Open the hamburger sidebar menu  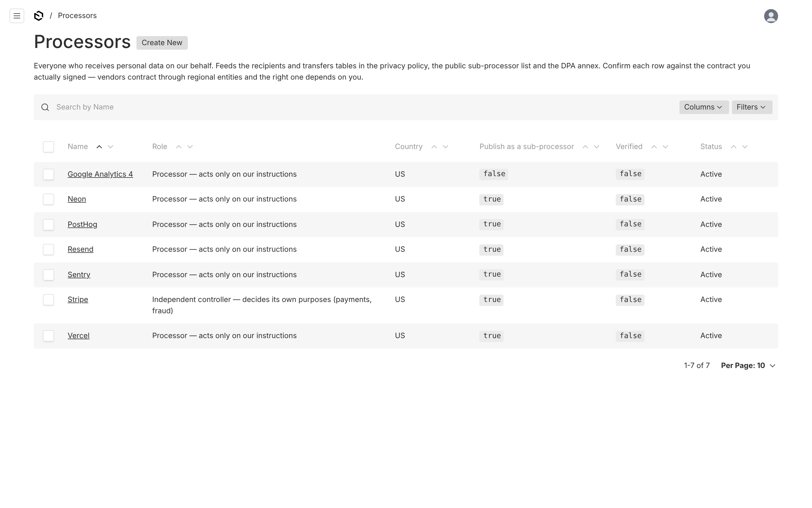[x=17, y=16]
